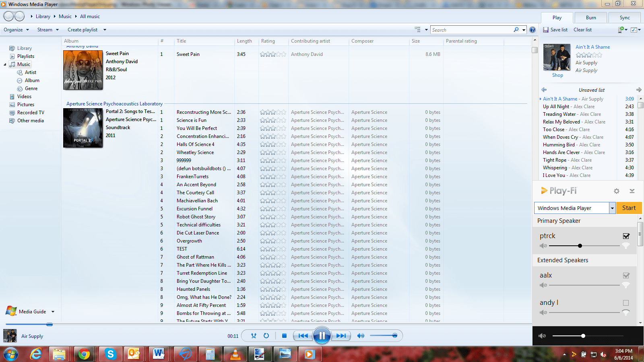Screen dimensions: 644x362
Task: Open the Portal 2 soundtrack album thumbnail
Action: point(83,128)
